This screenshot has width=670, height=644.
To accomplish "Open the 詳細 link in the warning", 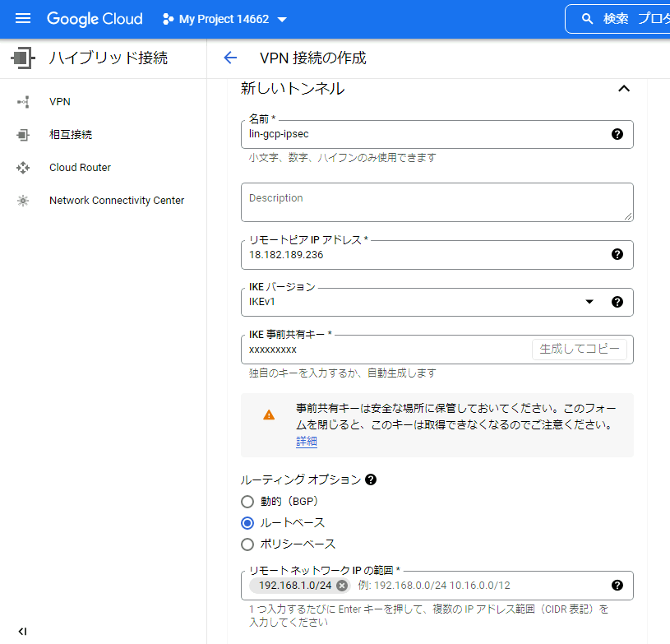I will (306, 442).
